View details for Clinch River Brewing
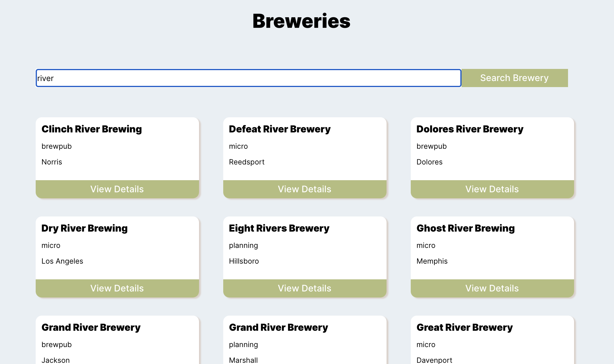 click(117, 189)
